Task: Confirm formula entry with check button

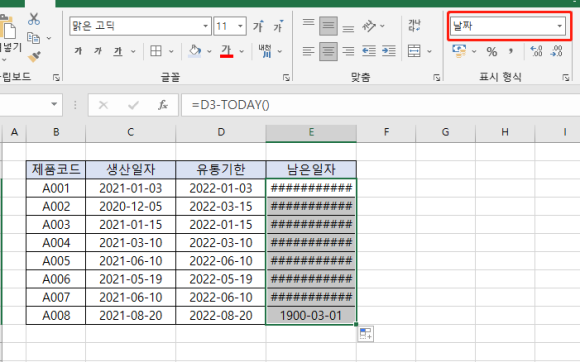Action: (x=133, y=105)
